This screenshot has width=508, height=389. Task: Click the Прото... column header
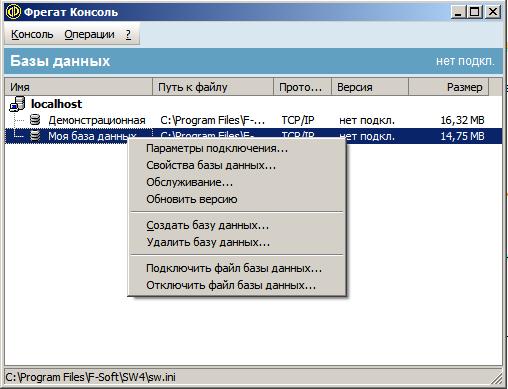[302, 87]
